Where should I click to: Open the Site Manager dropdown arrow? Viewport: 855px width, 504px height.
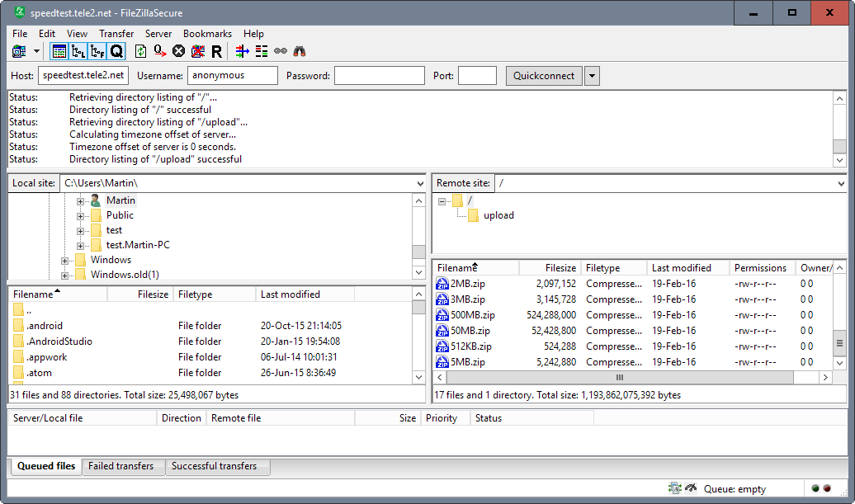click(x=35, y=51)
